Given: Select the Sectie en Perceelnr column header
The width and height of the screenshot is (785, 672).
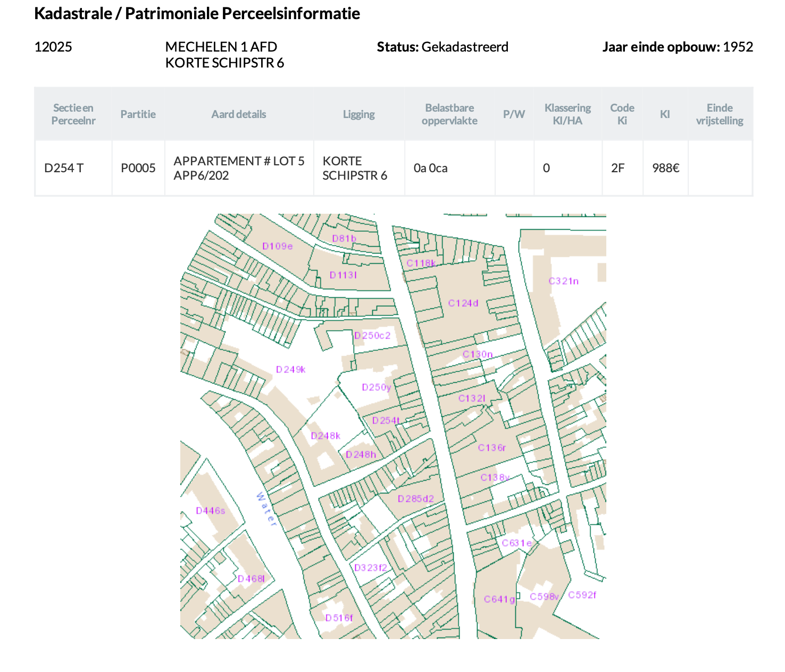Looking at the screenshot, I should click(x=73, y=114).
